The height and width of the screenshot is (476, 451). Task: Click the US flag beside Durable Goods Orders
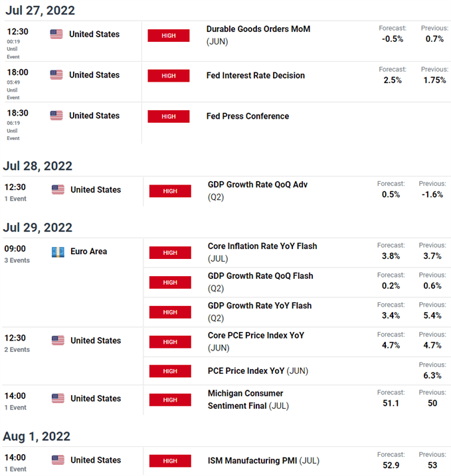pyautogui.click(x=56, y=34)
